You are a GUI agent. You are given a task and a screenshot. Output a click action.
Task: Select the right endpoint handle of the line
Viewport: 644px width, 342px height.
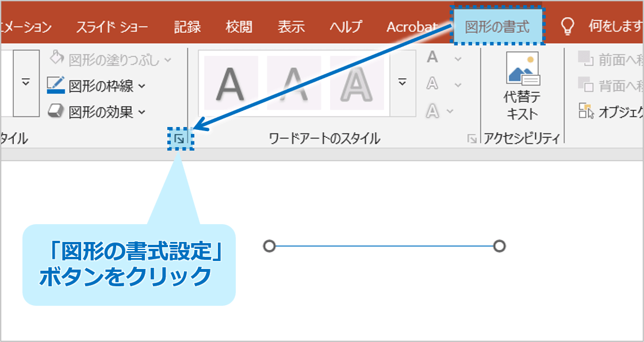[x=500, y=246]
